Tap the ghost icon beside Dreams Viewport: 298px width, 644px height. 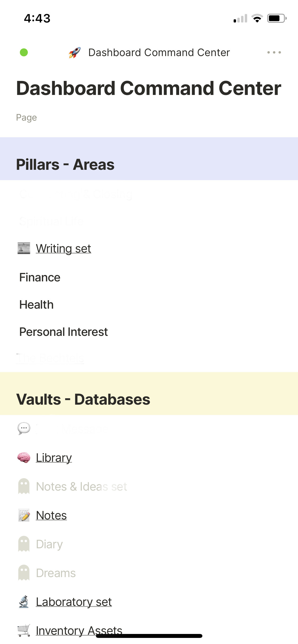[24, 573]
